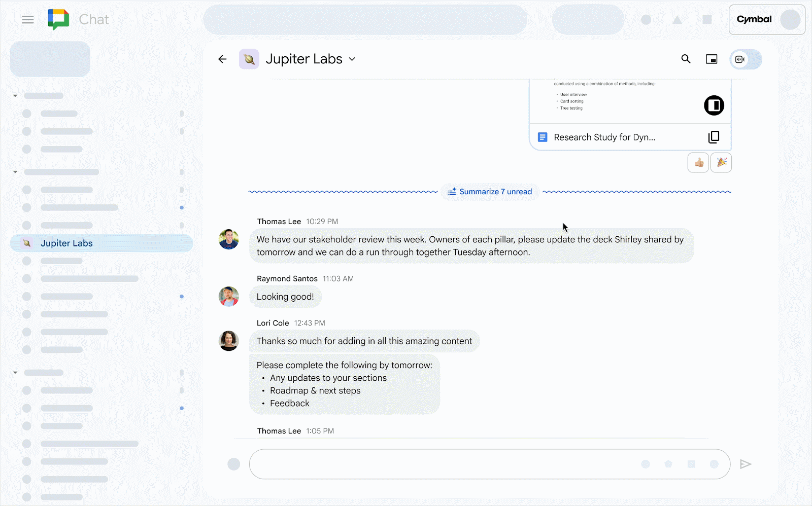Pause the document preview animation
812x506 pixels.
pos(714,105)
